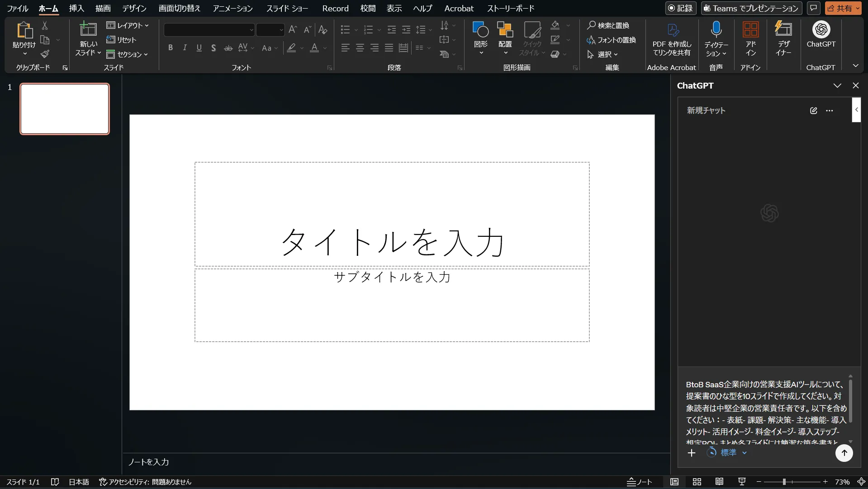
Task: Collapse the ribbon with the chevron
Action: click(x=855, y=66)
